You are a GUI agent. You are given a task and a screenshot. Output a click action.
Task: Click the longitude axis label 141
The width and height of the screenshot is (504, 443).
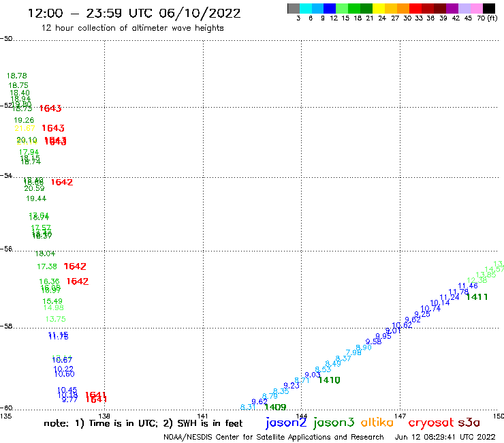203,416
